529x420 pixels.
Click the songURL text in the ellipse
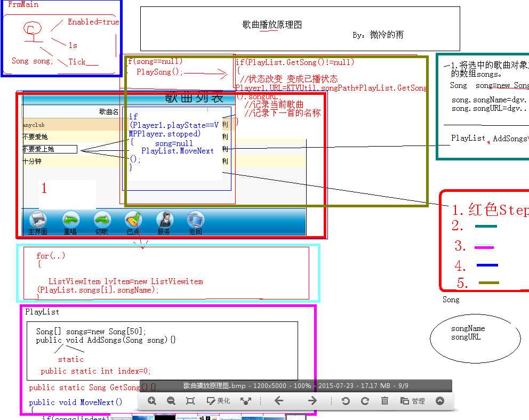pos(466,337)
